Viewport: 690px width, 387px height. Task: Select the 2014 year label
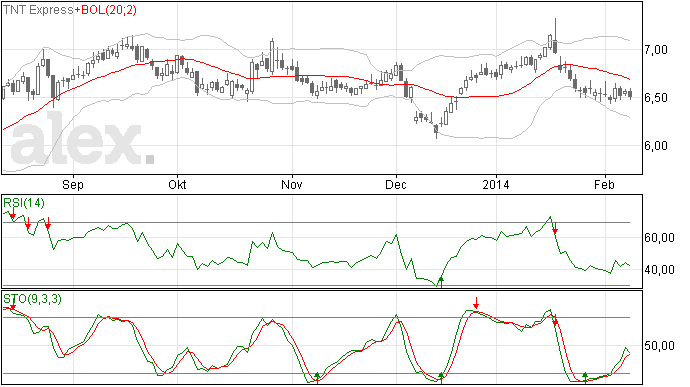click(x=496, y=184)
